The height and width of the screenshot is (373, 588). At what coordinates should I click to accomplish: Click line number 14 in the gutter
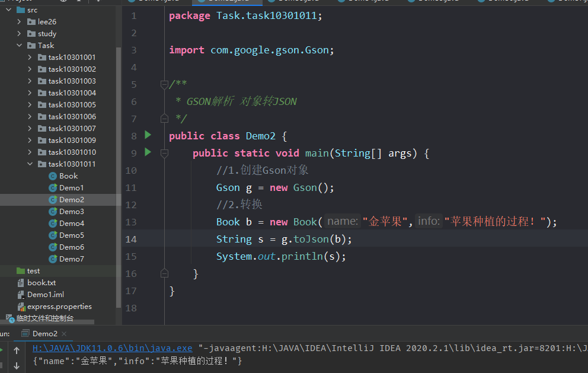(131, 240)
